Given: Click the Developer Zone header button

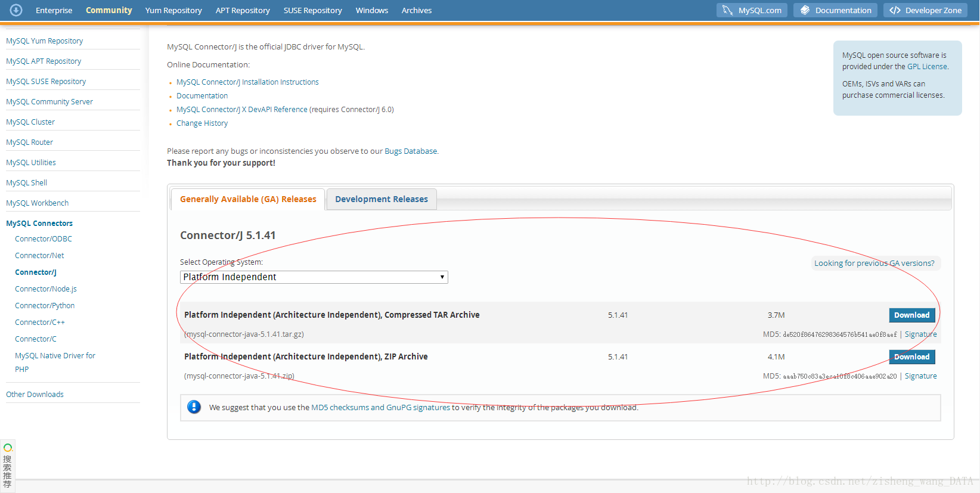Looking at the screenshot, I should coord(925,10).
